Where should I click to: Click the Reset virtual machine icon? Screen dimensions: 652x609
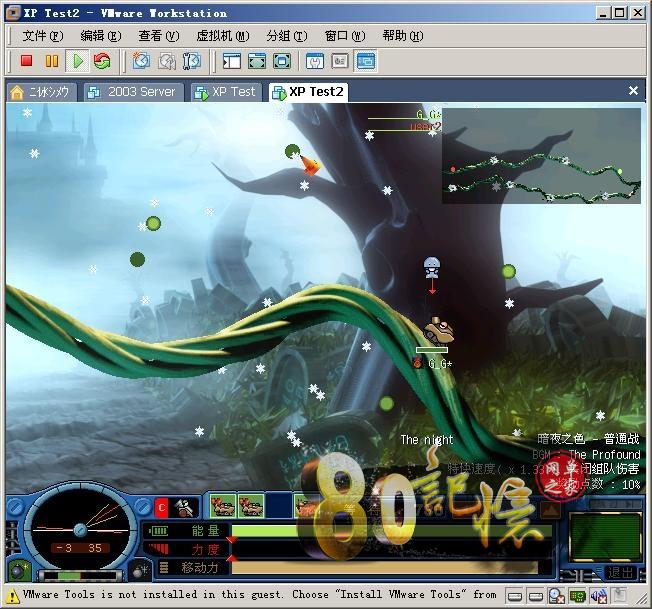(x=102, y=61)
